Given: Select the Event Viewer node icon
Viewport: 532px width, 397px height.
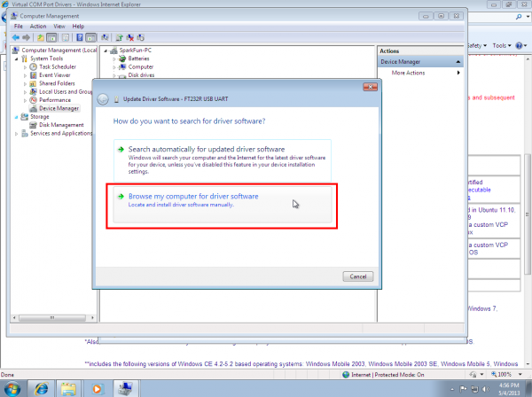Looking at the screenshot, I should pyautogui.click(x=33, y=75).
